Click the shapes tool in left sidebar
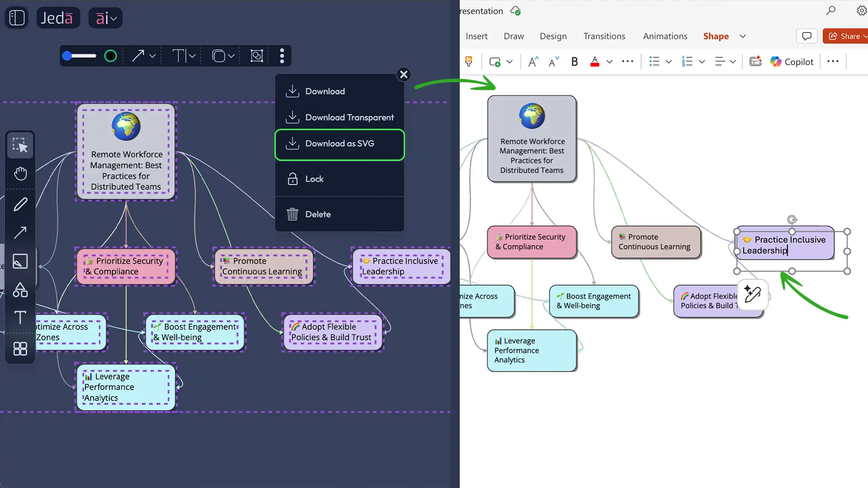Viewport: 868px width, 488px height. click(20, 290)
